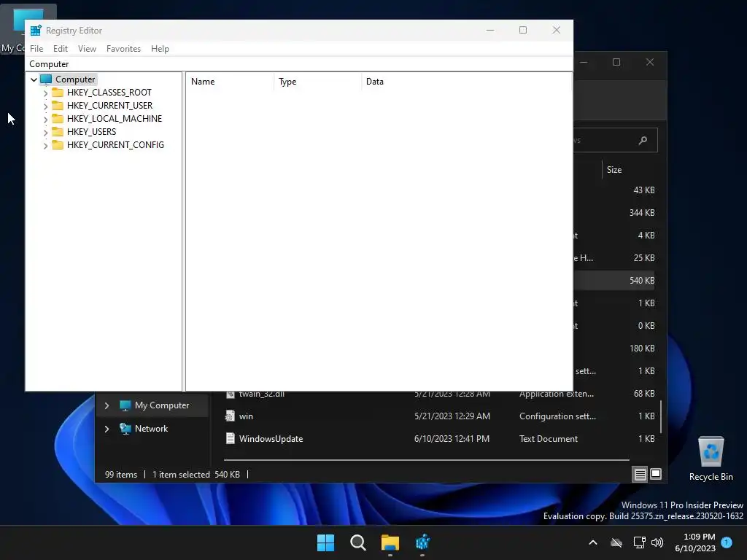This screenshot has width=747, height=560.
Task: Select HKEY_LOCAL_MACHINE in the tree
Action: point(115,119)
